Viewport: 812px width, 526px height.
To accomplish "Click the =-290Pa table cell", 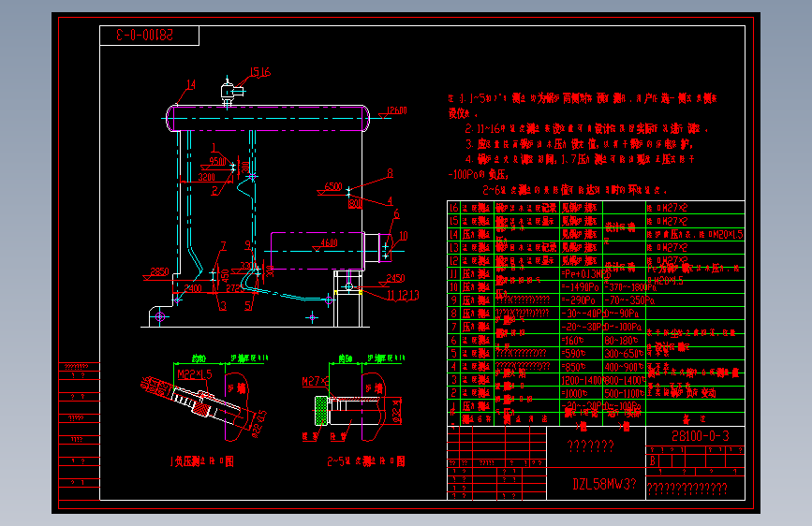I will pyautogui.click(x=578, y=300).
